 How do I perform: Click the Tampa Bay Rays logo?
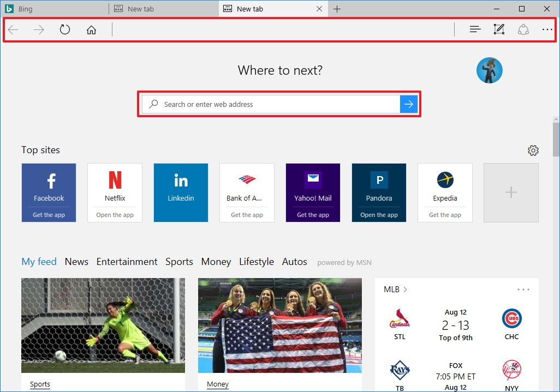point(400,371)
